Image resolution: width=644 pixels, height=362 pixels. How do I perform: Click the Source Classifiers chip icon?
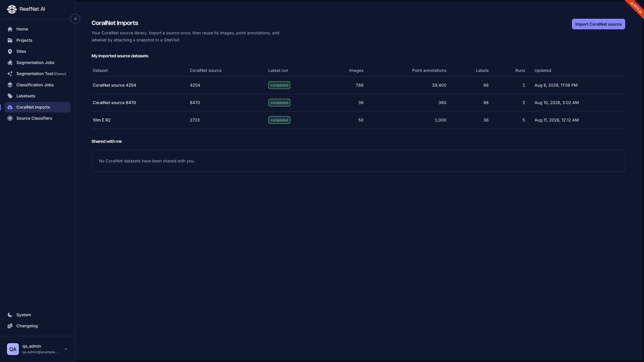point(10,118)
